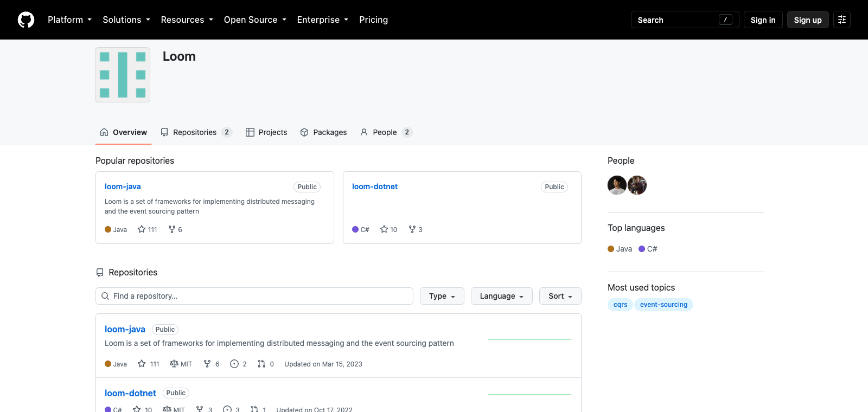The width and height of the screenshot is (868, 412).
Task: Open the Enterprise dropdown
Action: [x=323, y=20]
